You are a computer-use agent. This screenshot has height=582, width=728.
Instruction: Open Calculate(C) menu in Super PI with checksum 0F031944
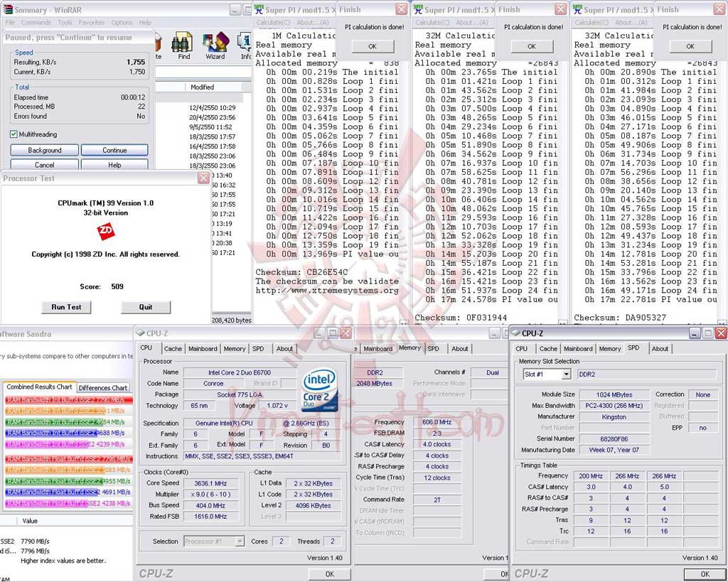tap(432, 22)
